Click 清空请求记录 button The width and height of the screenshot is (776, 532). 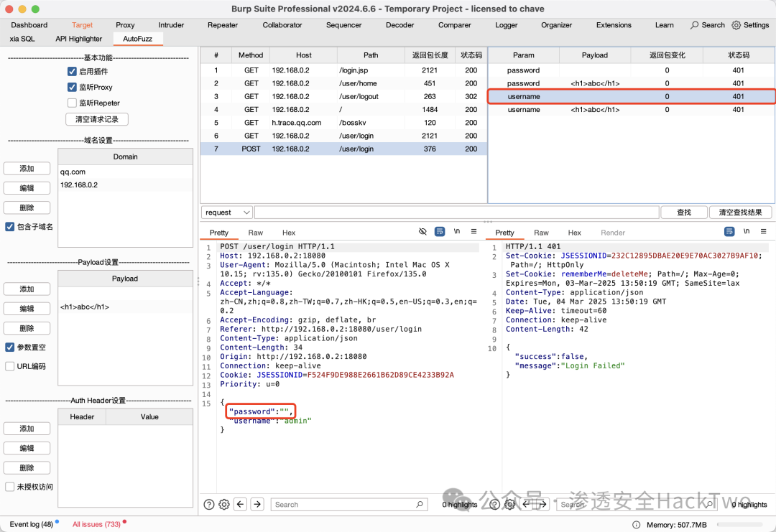[96, 119]
